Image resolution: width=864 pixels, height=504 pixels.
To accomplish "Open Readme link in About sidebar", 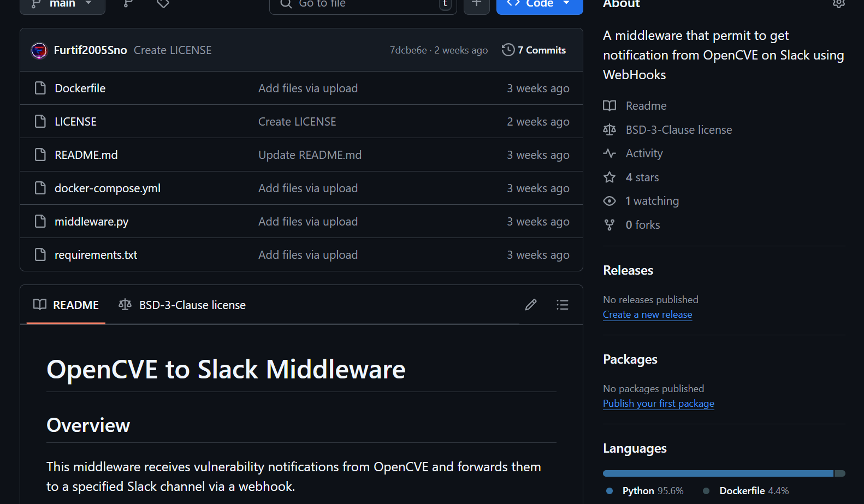I will coord(646,106).
